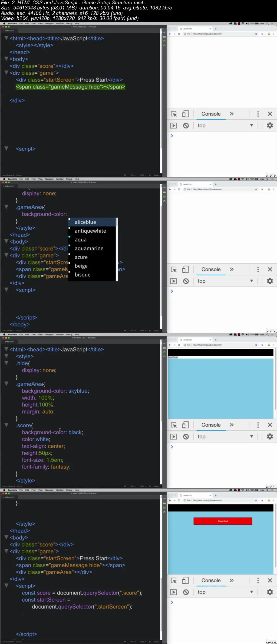In the second frame, toggle the DevTools device toolbar
277x644 pixels.
(186, 269)
